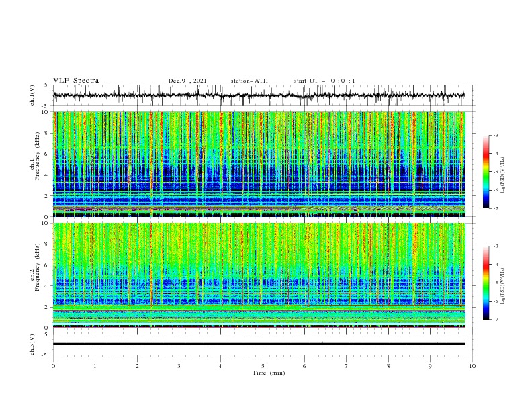The image size is (532, 411).
Task: Click the 'VLF Spectra' title text
Action: point(76,81)
